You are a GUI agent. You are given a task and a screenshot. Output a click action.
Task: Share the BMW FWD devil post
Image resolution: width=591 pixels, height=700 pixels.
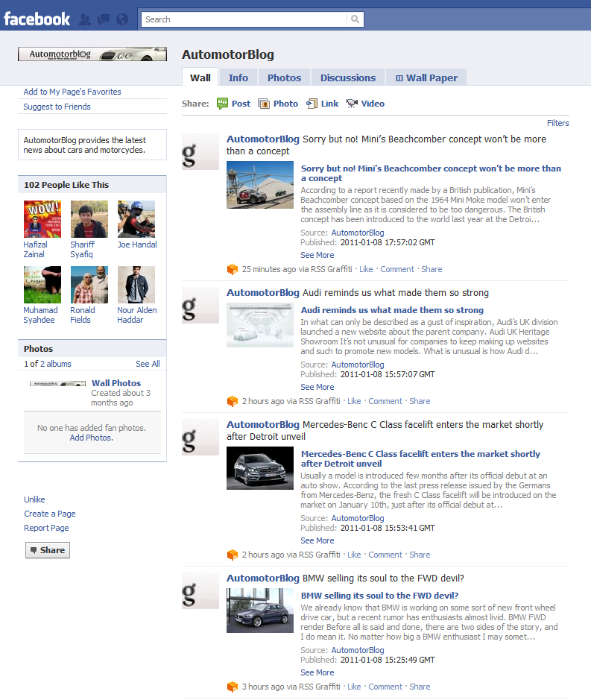[x=420, y=687]
